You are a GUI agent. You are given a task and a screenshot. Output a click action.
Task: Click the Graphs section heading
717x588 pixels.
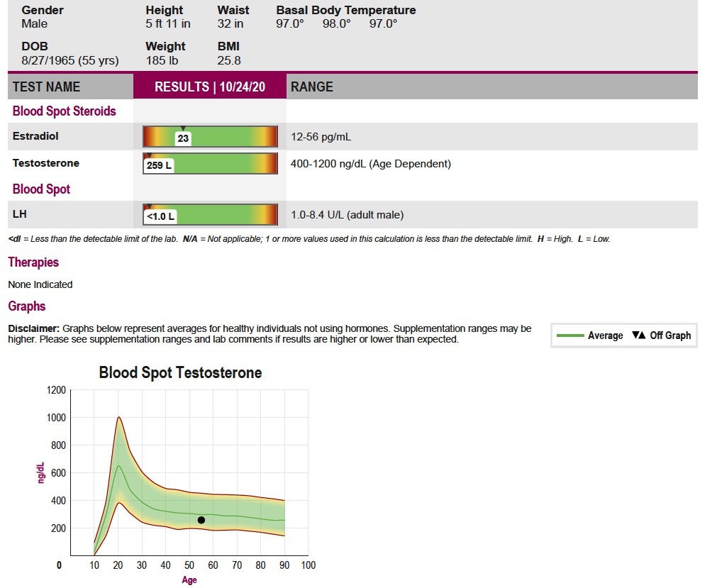click(x=27, y=306)
